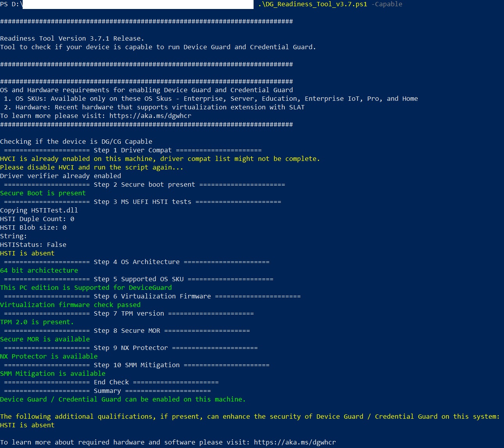Click 'HSTI Duple Count: 0' line

pos(37,219)
